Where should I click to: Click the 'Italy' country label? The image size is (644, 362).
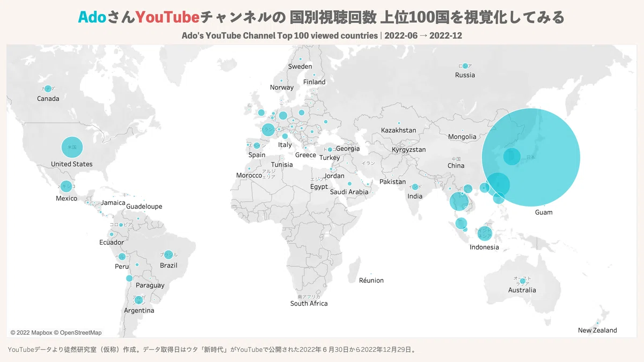point(285,145)
